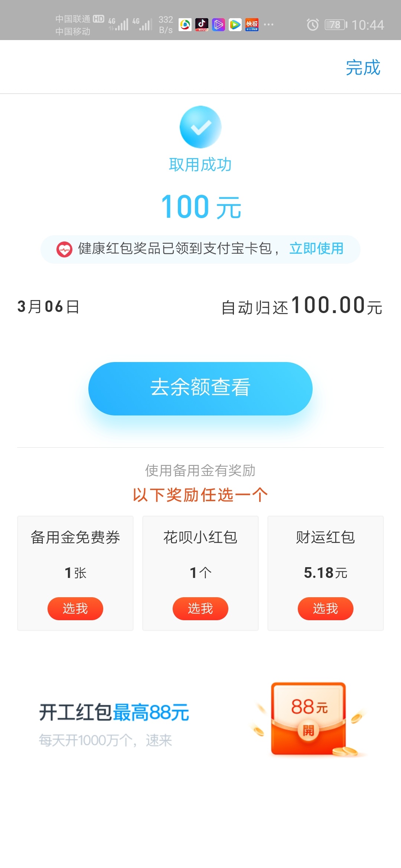The width and height of the screenshot is (401, 868).
Task: Tap the blue success checkmark icon
Action: [x=200, y=127]
